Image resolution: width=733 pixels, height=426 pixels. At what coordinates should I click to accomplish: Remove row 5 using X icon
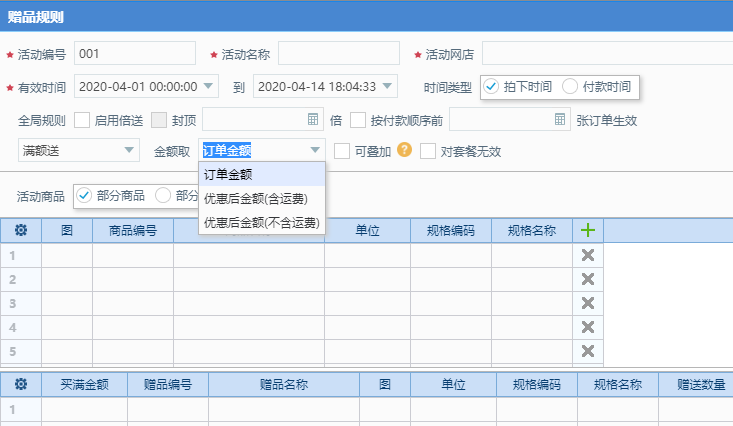[x=588, y=351]
